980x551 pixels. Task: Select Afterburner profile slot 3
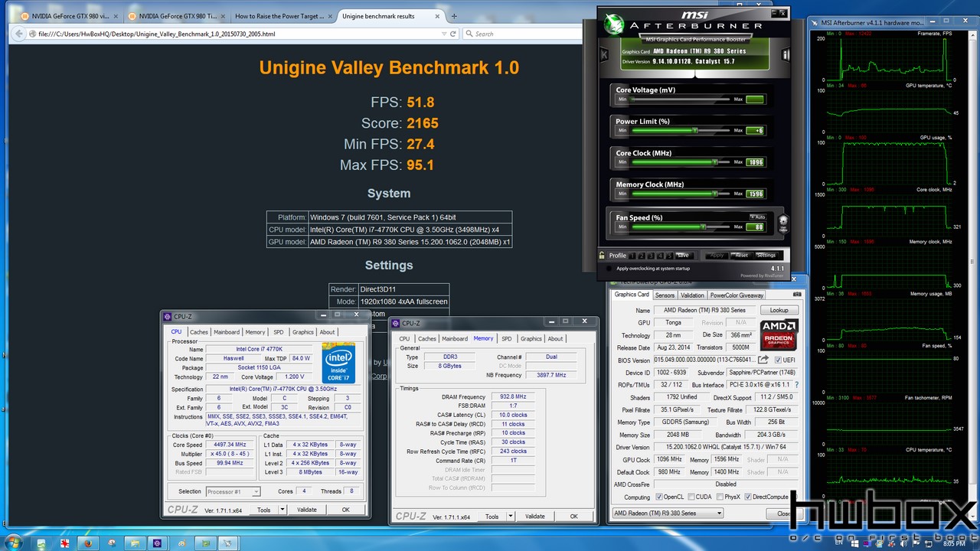coord(651,256)
